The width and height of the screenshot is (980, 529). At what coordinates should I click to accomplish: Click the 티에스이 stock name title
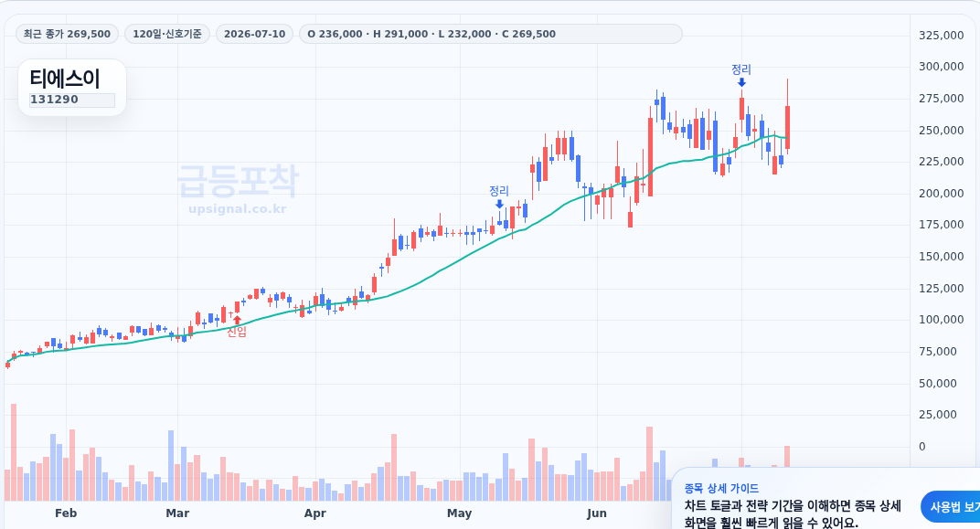pyautogui.click(x=65, y=79)
